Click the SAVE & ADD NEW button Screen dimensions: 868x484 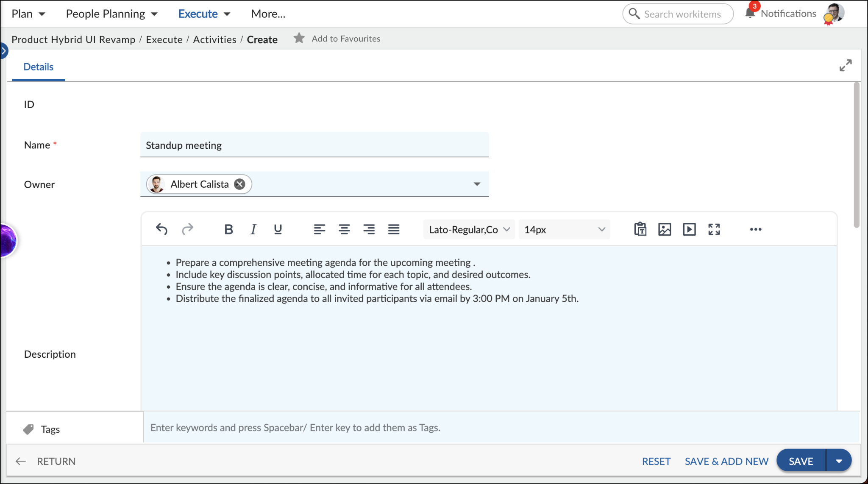tap(726, 461)
